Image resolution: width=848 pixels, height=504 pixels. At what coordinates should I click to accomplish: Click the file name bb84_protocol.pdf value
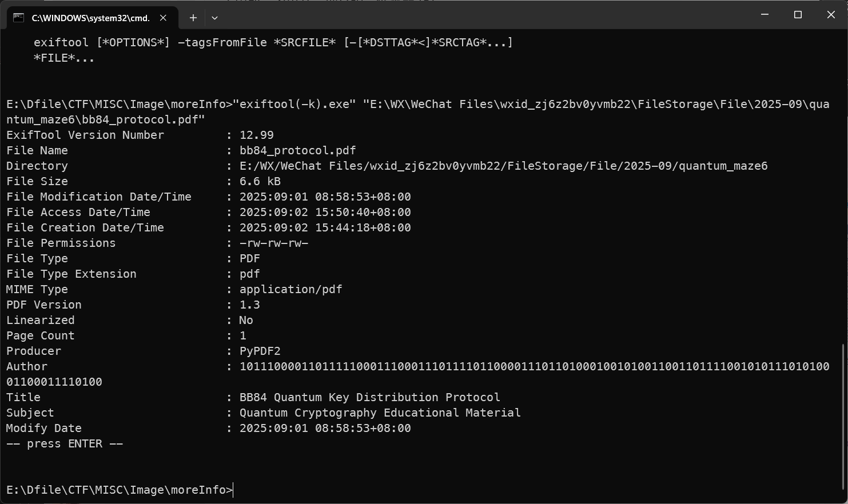click(297, 151)
